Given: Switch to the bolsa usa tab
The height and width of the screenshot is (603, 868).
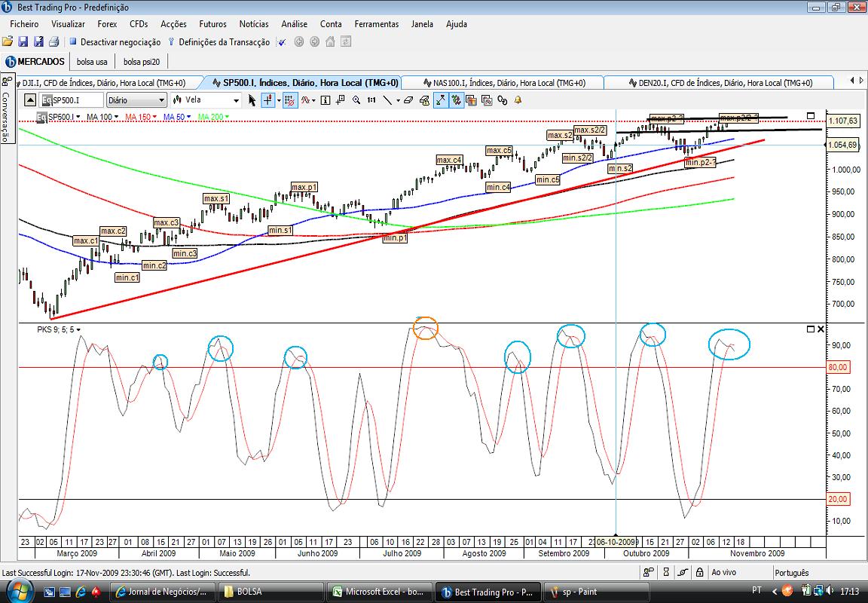Looking at the screenshot, I should pyautogui.click(x=92, y=62).
